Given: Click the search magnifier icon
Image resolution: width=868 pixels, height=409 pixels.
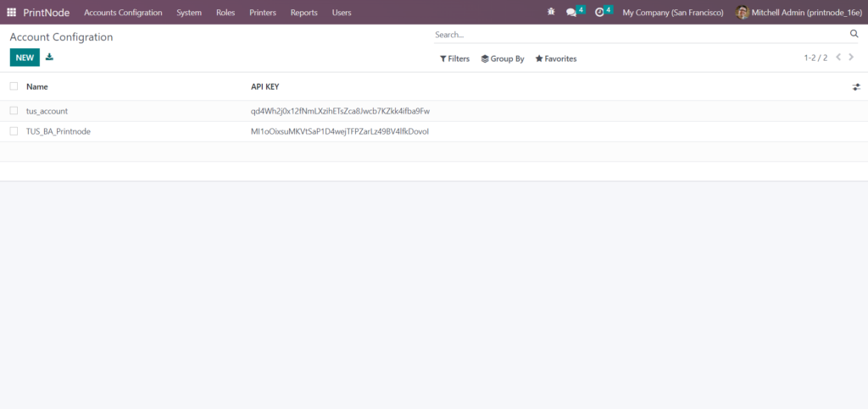Looking at the screenshot, I should (854, 34).
